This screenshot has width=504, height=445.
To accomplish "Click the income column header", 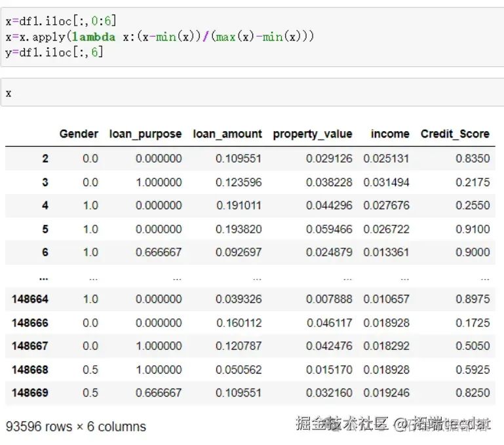I will pos(390,134).
